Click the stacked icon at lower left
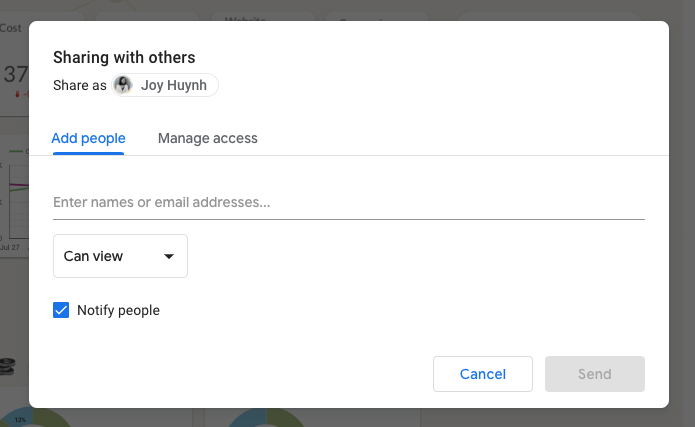Image resolution: width=695 pixels, height=427 pixels. pyautogui.click(x=9, y=365)
